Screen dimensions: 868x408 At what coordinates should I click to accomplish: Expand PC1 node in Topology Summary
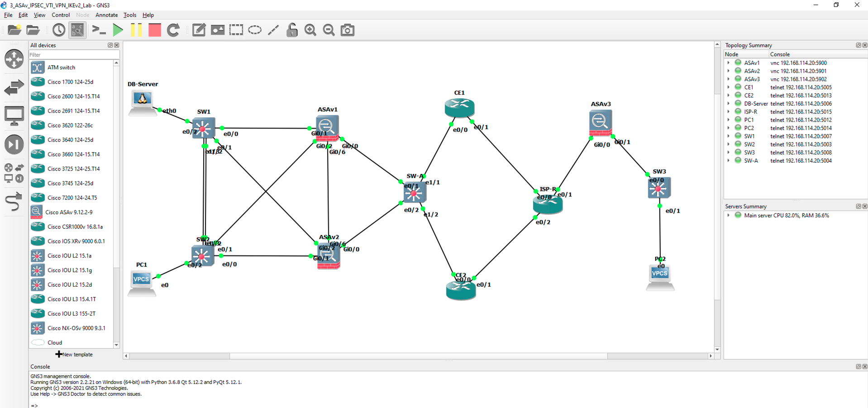[x=729, y=120]
